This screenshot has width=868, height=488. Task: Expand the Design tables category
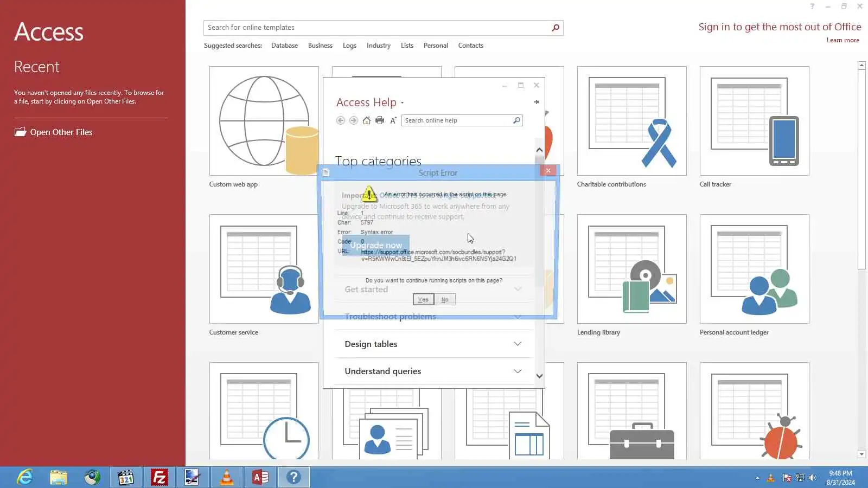coord(433,344)
